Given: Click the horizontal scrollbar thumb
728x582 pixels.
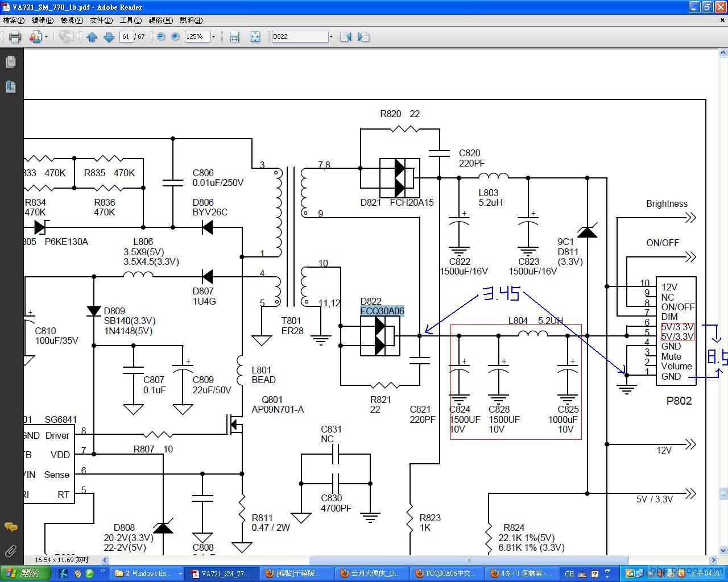Looking at the screenshot, I should point(468,560).
